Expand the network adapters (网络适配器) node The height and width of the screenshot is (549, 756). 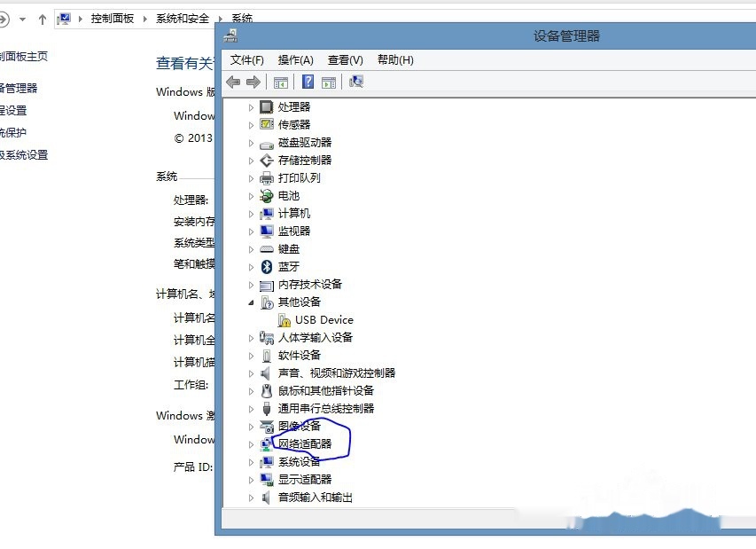pyautogui.click(x=252, y=444)
